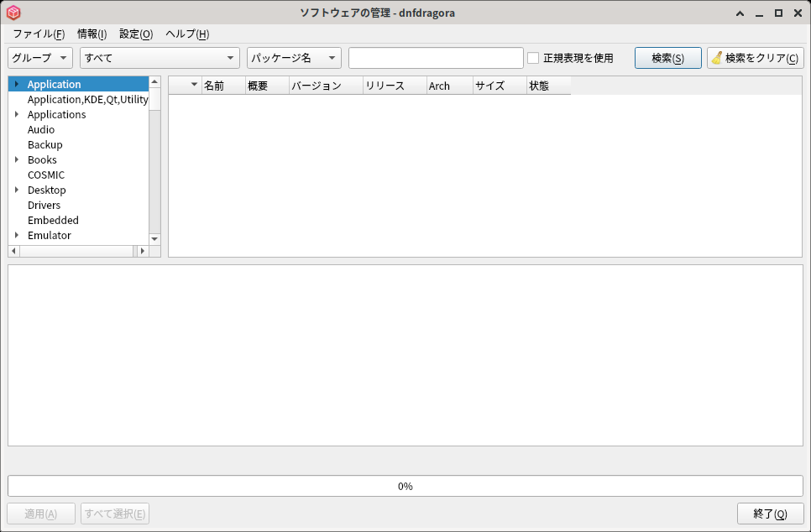Open the ファイル(F) menu

(x=39, y=34)
